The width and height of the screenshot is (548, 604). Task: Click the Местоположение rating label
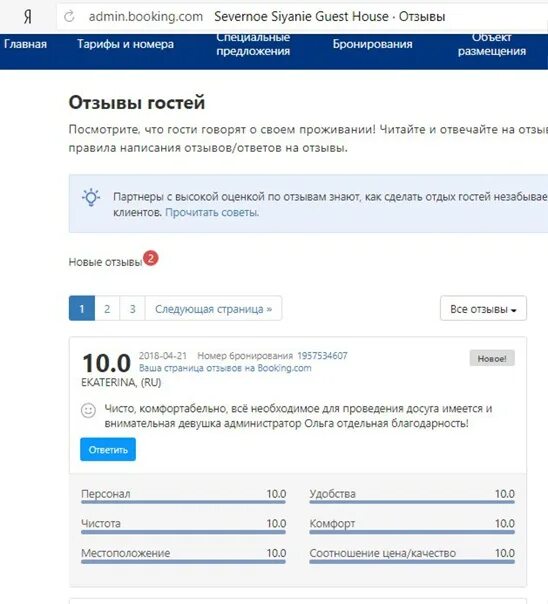(126, 553)
